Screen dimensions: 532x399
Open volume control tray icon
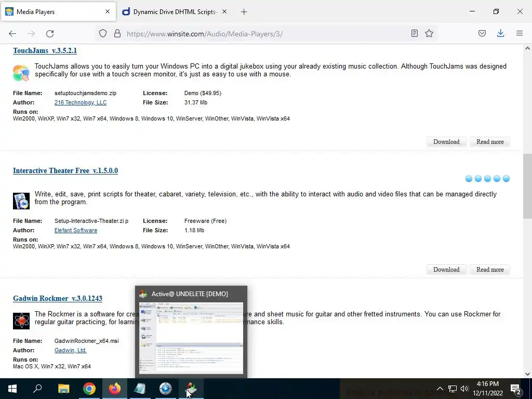pyautogui.click(x=464, y=389)
